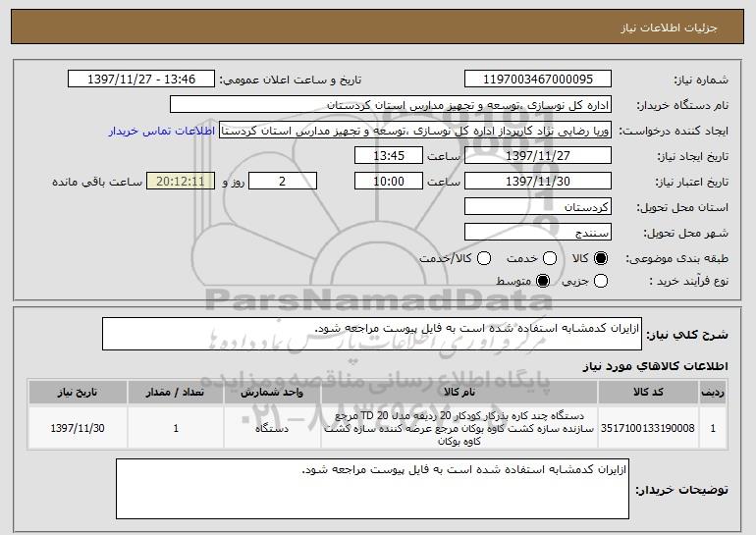Click the ردیف column header
Image resolution: width=756 pixels, height=535 pixels.
point(713,392)
